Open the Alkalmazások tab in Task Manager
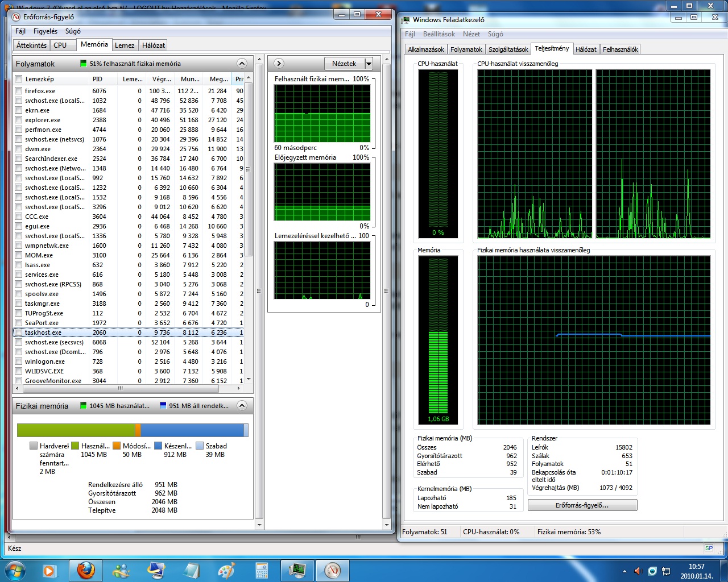The height and width of the screenshot is (582, 728). tap(426, 49)
